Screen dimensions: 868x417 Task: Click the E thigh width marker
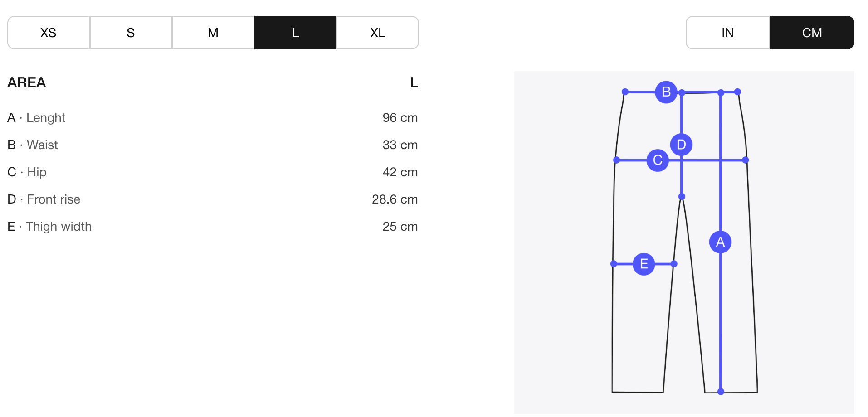[x=644, y=264]
